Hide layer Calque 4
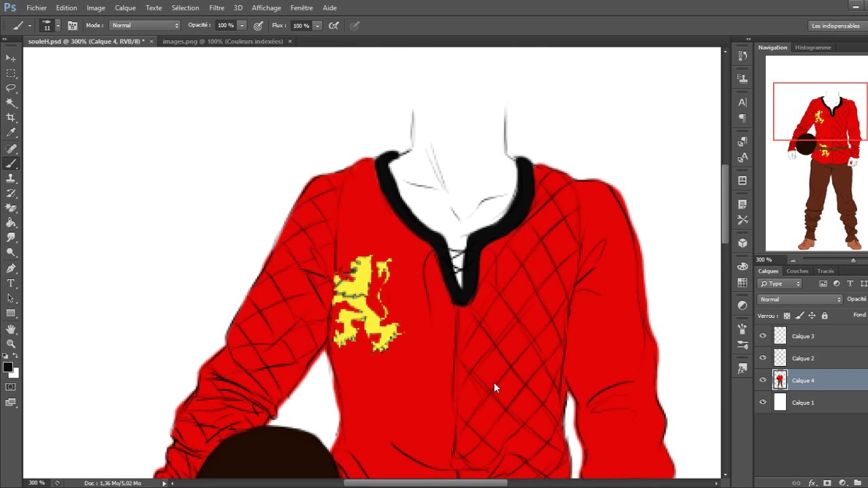Image resolution: width=868 pixels, height=488 pixels. [x=763, y=380]
